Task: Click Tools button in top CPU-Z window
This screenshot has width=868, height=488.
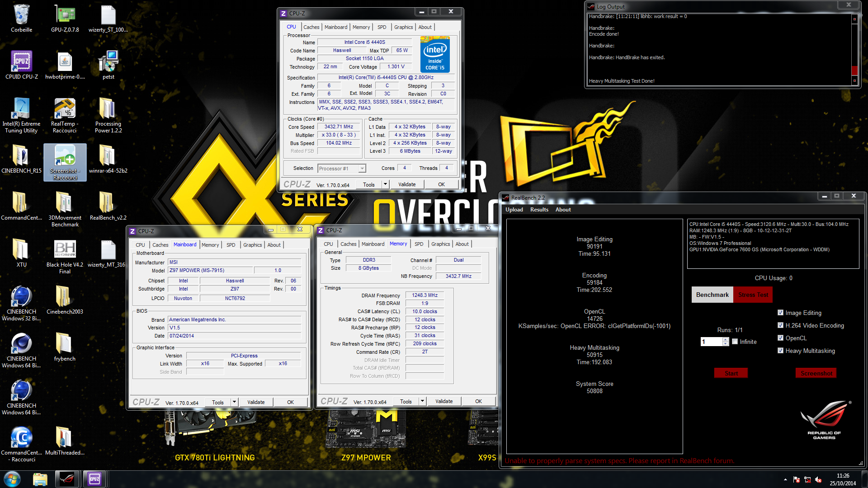Action: click(x=369, y=184)
